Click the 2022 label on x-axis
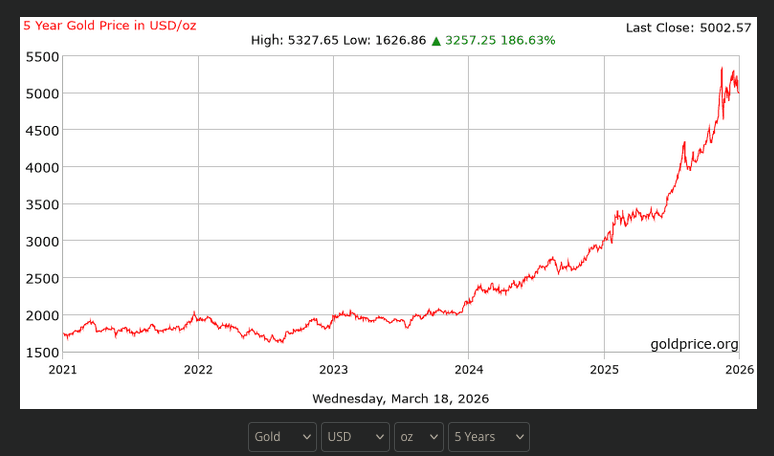Screen dimensions: 774x456 pyautogui.click(x=198, y=369)
